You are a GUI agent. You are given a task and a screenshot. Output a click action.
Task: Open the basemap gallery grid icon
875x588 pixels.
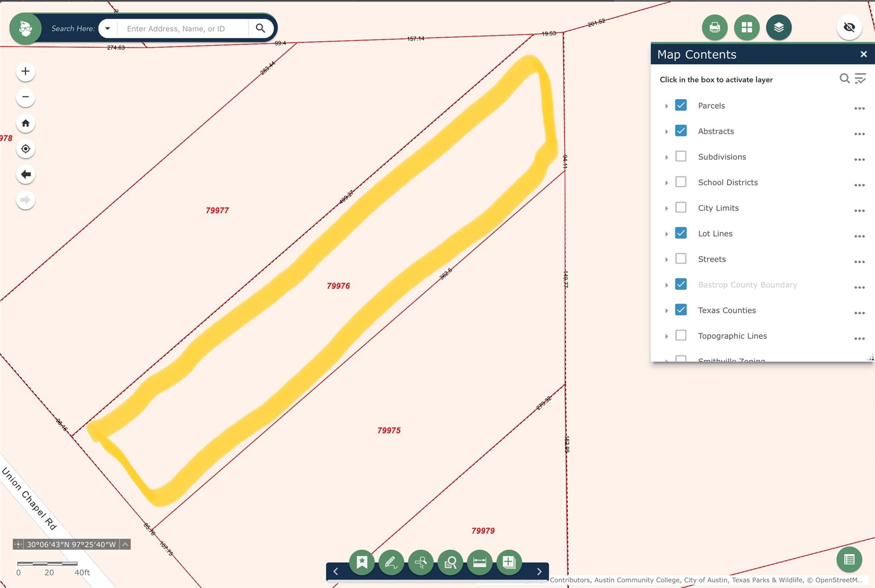[x=747, y=27]
